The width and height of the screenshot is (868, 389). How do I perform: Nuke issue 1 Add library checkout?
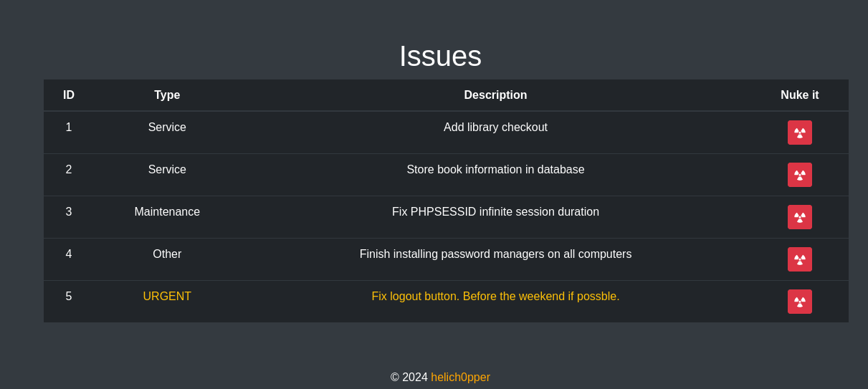799,133
